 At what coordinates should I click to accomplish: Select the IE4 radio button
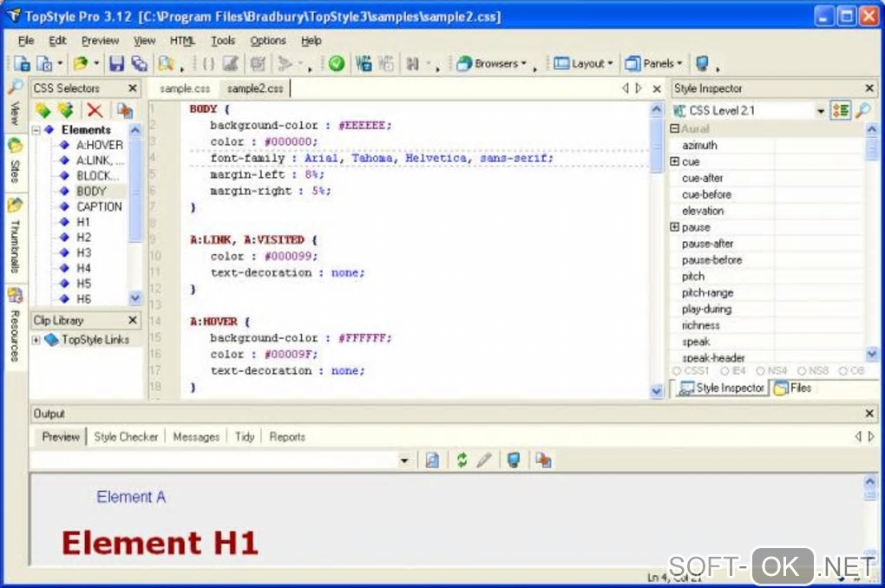(725, 370)
